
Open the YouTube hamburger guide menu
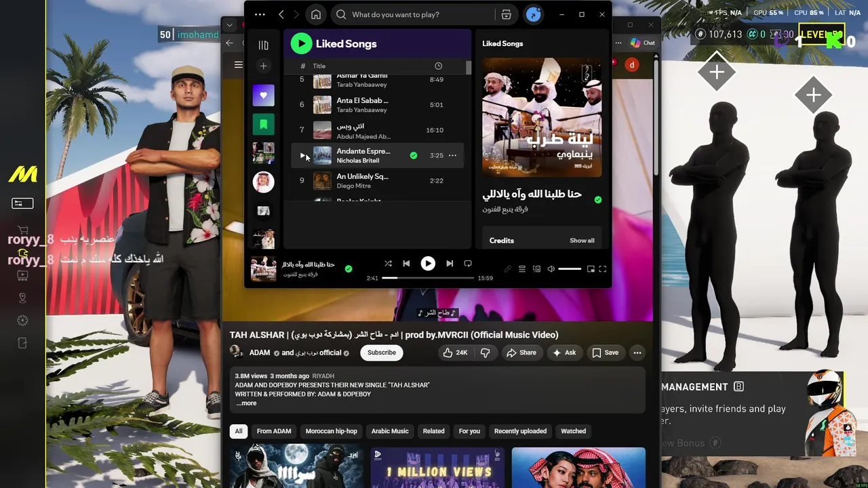(238, 65)
